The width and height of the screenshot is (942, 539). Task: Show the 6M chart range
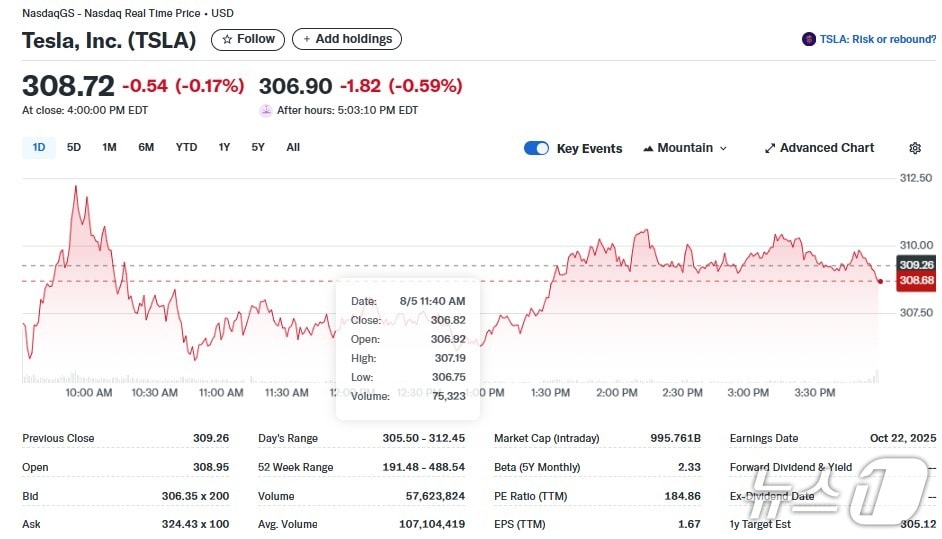pyautogui.click(x=146, y=147)
